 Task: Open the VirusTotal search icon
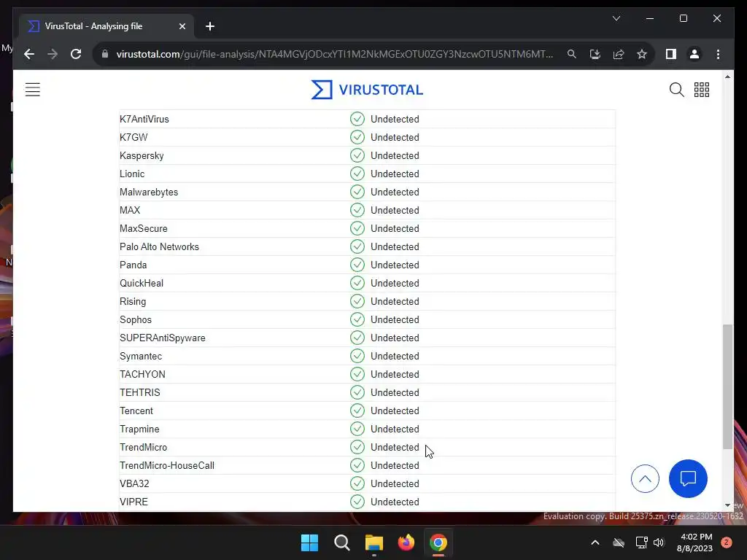[676, 90]
